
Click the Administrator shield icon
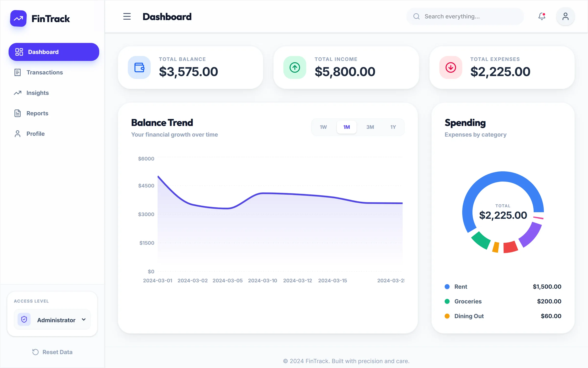click(x=24, y=319)
